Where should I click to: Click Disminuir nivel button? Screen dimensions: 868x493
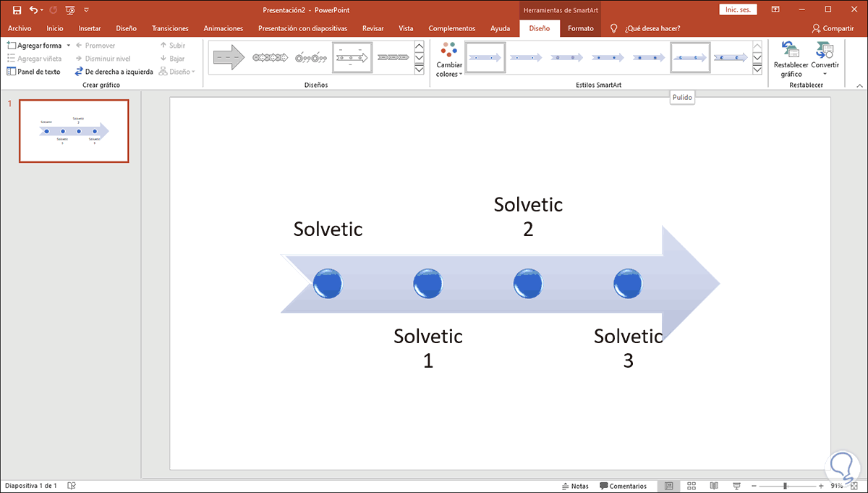point(102,58)
